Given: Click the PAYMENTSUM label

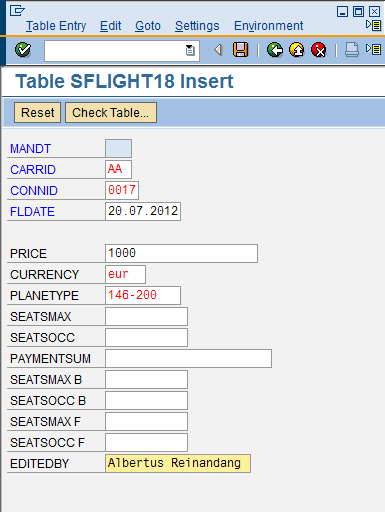Looking at the screenshot, I should [50, 359].
